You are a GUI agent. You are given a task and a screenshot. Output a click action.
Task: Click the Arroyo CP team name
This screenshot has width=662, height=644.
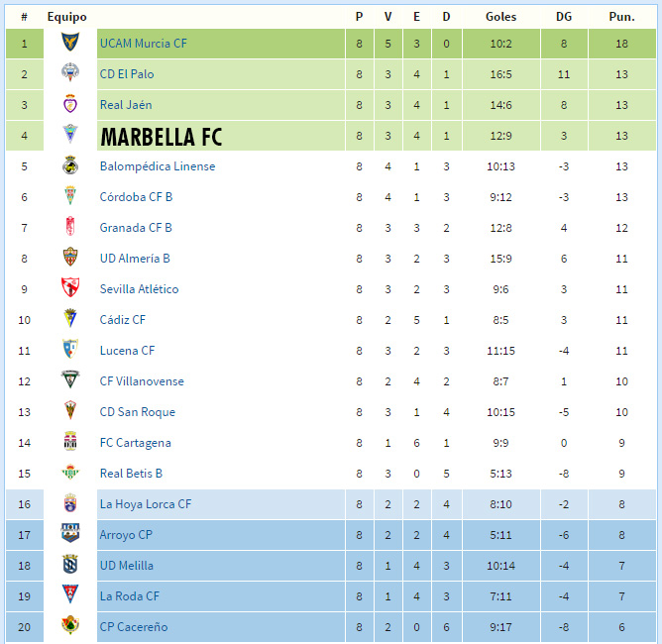coord(126,535)
